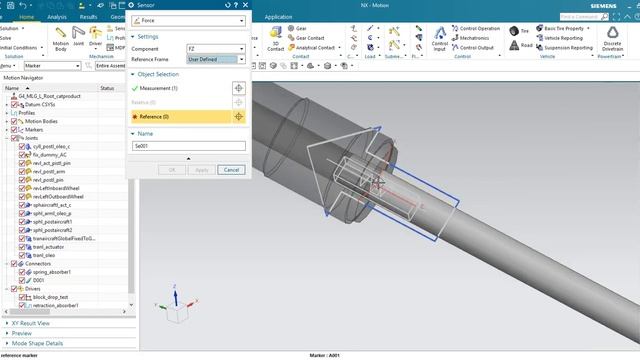
Task: Click Apply in Sensor dialog
Action: point(202,170)
